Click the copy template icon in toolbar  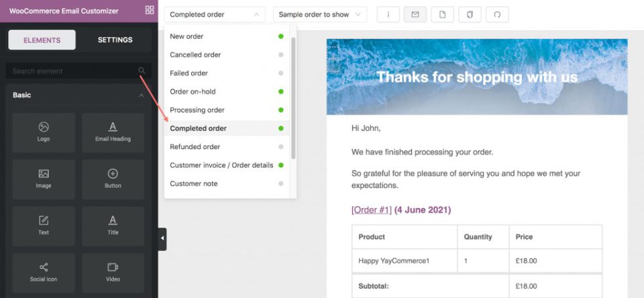coord(470,14)
